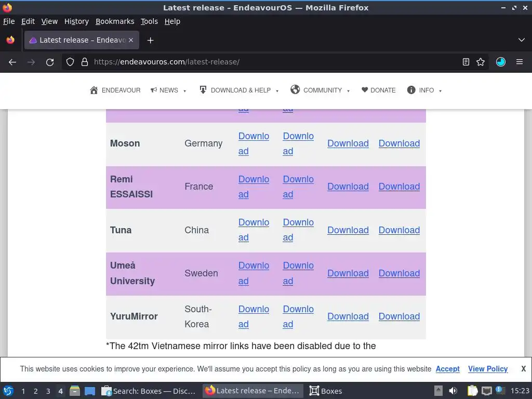Screen dimensions: 532x399
Task: Select the China table cell
Action: click(x=196, y=230)
